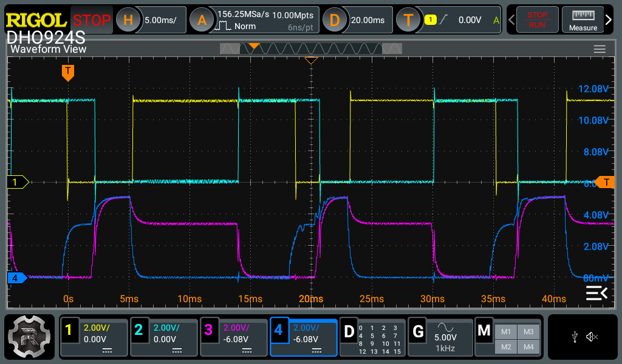This screenshot has width=622, height=364.
Task: Click the USB status icon
Action: point(575,337)
